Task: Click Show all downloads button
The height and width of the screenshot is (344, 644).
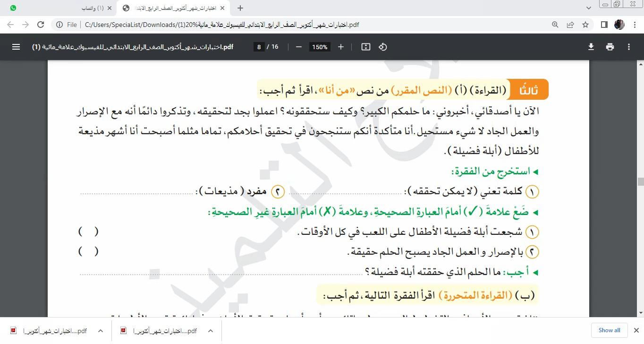Action: point(609,330)
